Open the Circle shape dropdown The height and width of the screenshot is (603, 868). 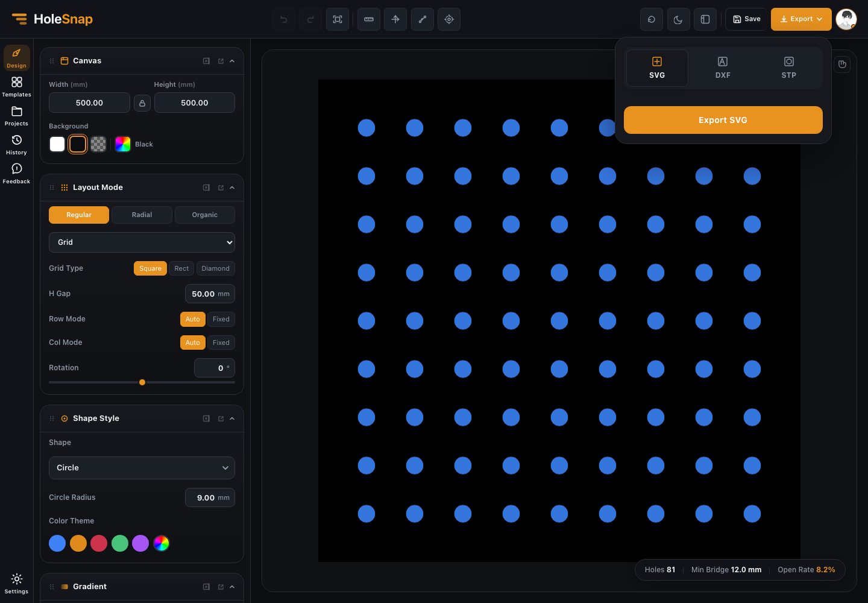(142, 468)
